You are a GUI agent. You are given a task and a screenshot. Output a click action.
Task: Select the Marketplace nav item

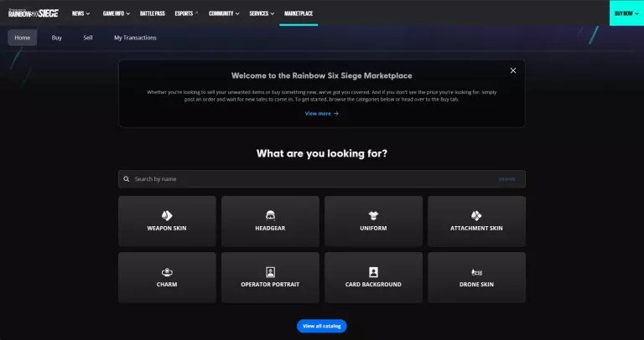[299, 13]
